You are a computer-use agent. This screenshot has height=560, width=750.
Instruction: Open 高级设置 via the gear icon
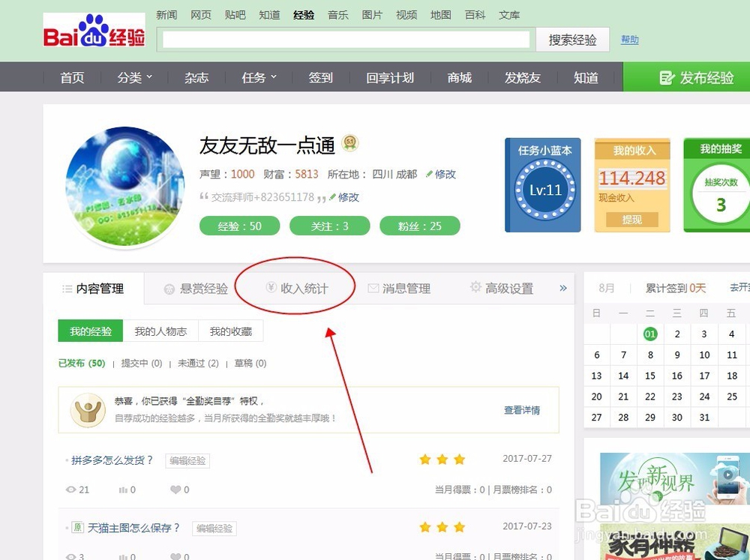click(x=475, y=286)
